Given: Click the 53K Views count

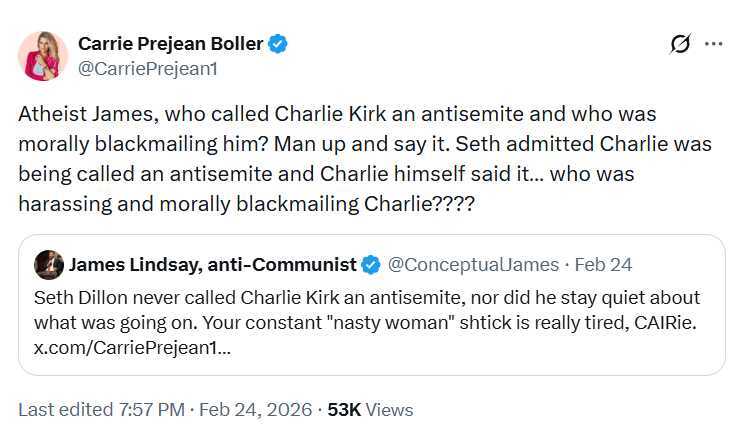Looking at the screenshot, I should (370, 409).
